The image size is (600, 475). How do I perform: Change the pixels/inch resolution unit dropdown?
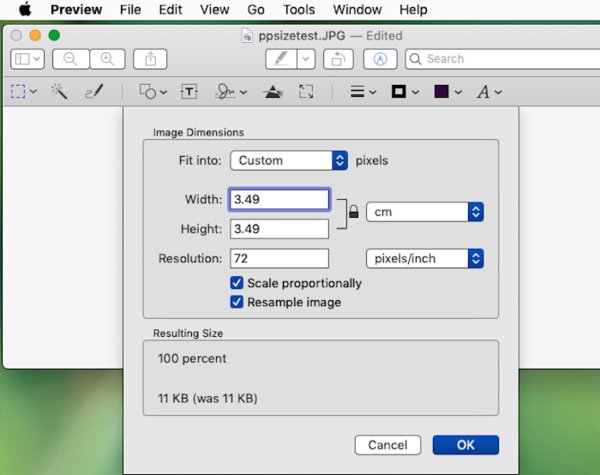[x=425, y=259]
